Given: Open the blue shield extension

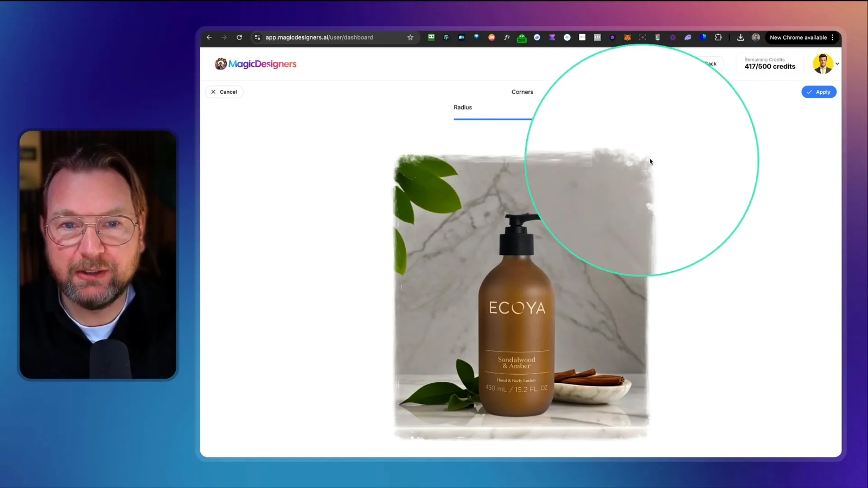Looking at the screenshot, I should tap(703, 37).
